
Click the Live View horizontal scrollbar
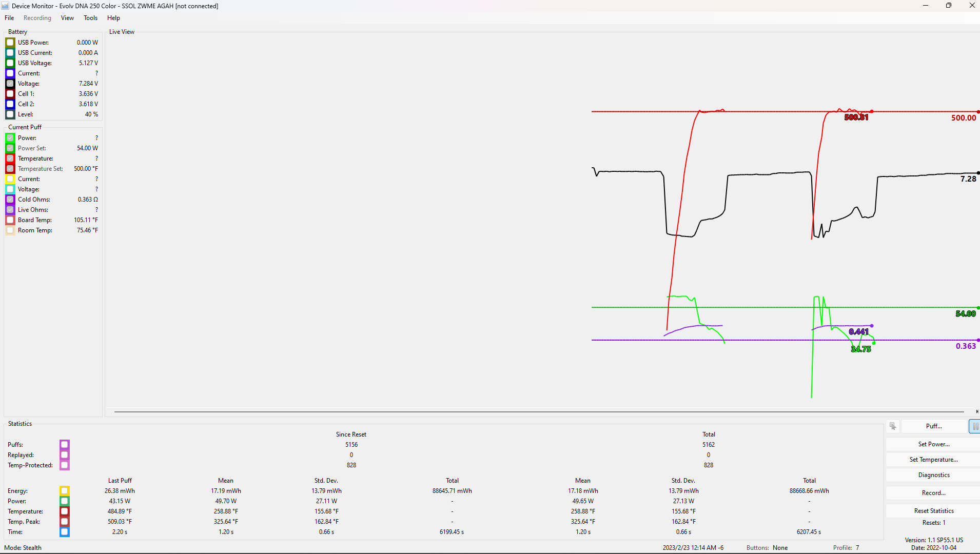point(539,411)
